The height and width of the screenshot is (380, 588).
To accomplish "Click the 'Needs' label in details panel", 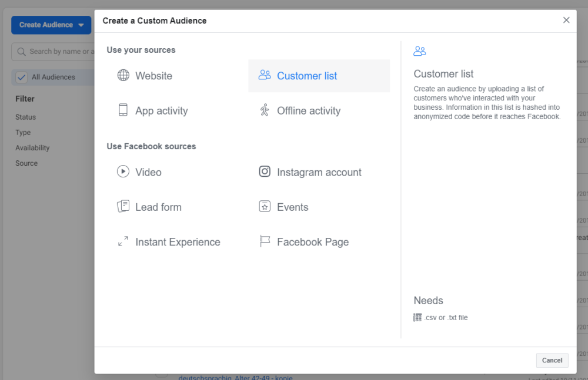I will (x=428, y=301).
